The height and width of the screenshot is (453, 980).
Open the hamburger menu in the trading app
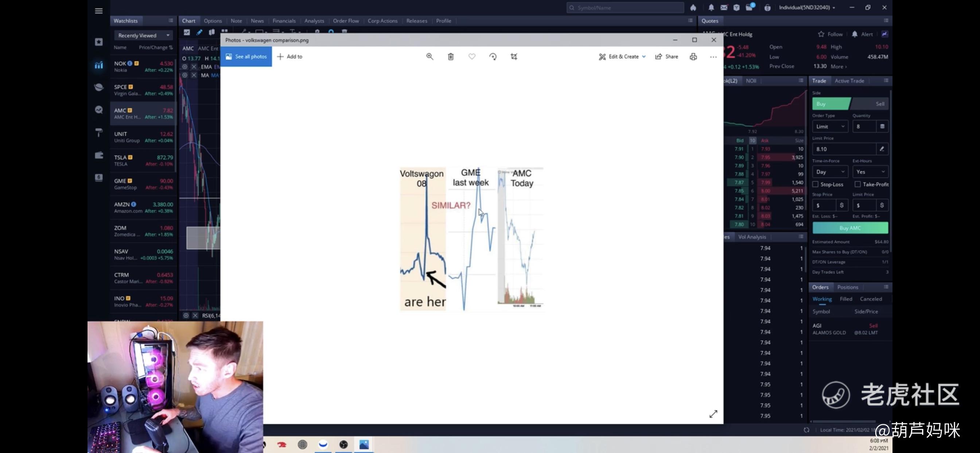[x=98, y=11]
